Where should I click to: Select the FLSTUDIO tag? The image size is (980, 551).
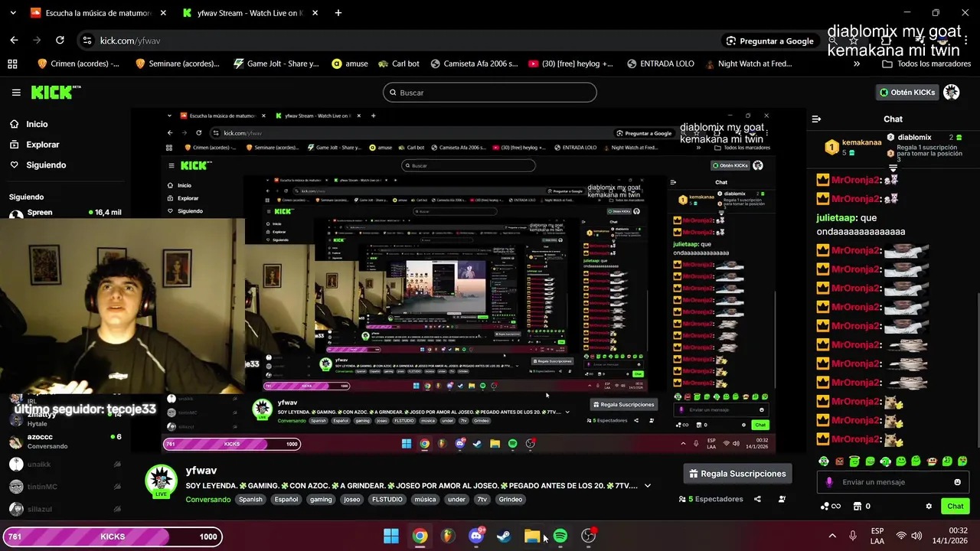(387, 500)
